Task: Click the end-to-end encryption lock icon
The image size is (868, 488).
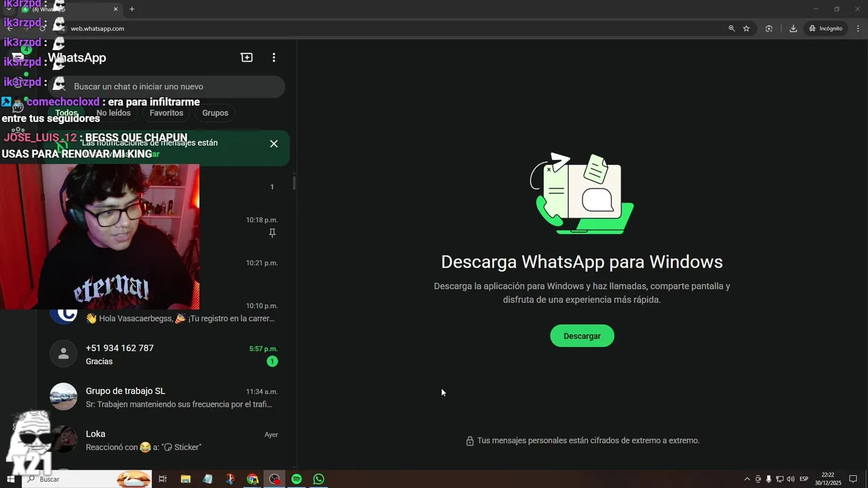Action: pyautogui.click(x=469, y=441)
